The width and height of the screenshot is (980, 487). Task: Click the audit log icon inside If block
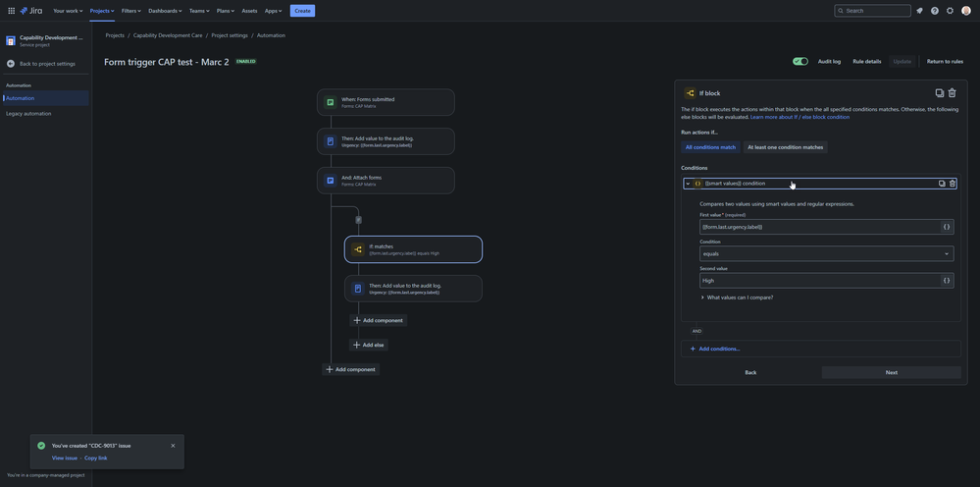pyautogui.click(x=357, y=289)
